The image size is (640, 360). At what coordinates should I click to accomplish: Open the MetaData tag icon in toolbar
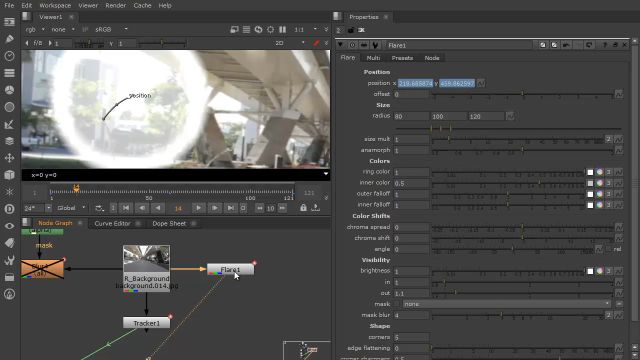(9, 243)
